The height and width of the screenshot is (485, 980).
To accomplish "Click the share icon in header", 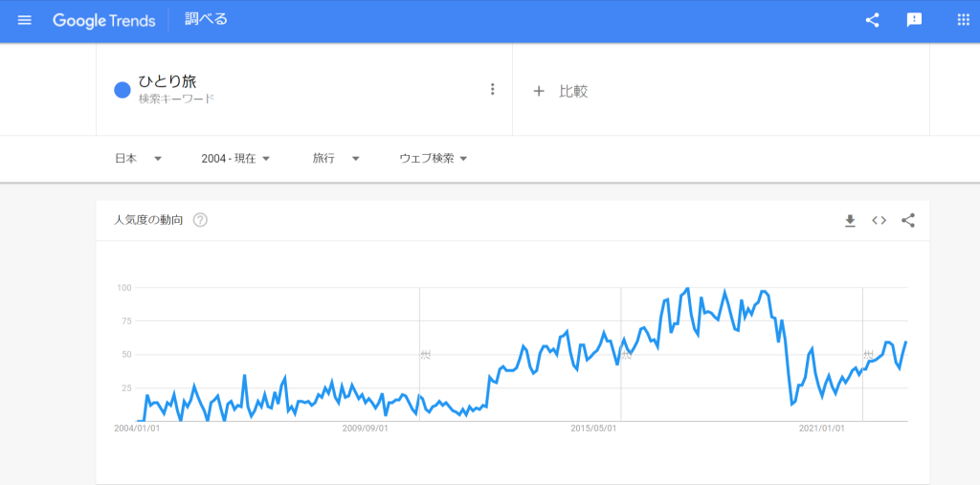I will pyautogui.click(x=872, y=20).
